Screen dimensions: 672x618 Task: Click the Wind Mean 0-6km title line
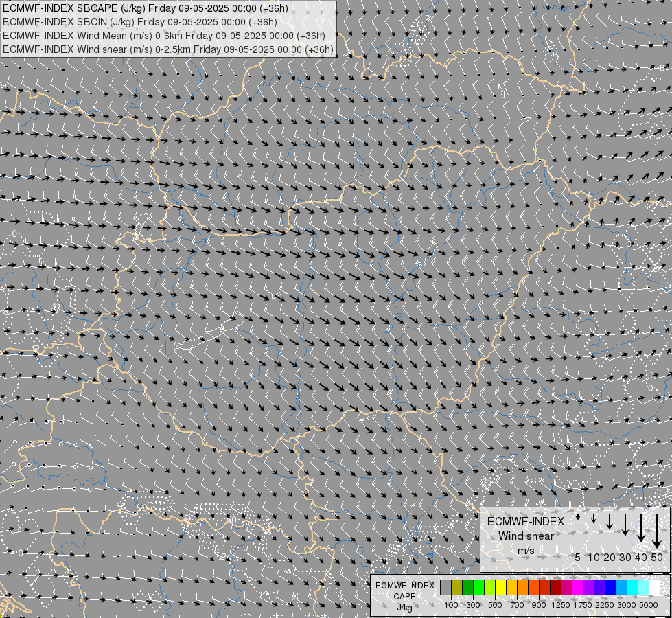[x=164, y=36]
